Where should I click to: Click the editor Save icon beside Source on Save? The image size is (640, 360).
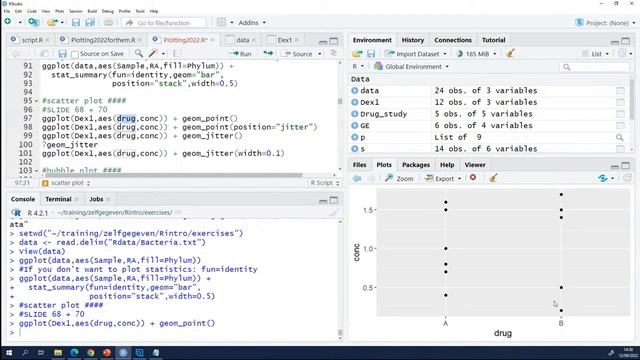(x=62, y=53)
